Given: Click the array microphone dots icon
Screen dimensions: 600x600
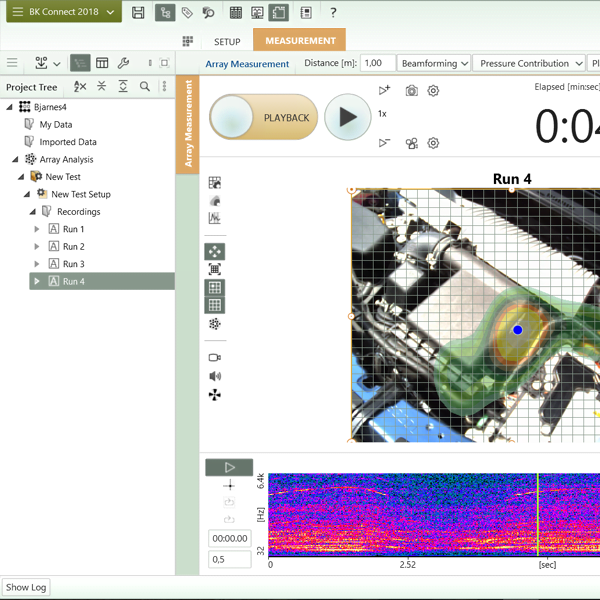Looking at the screenshot, I should [x=214, y=324].
